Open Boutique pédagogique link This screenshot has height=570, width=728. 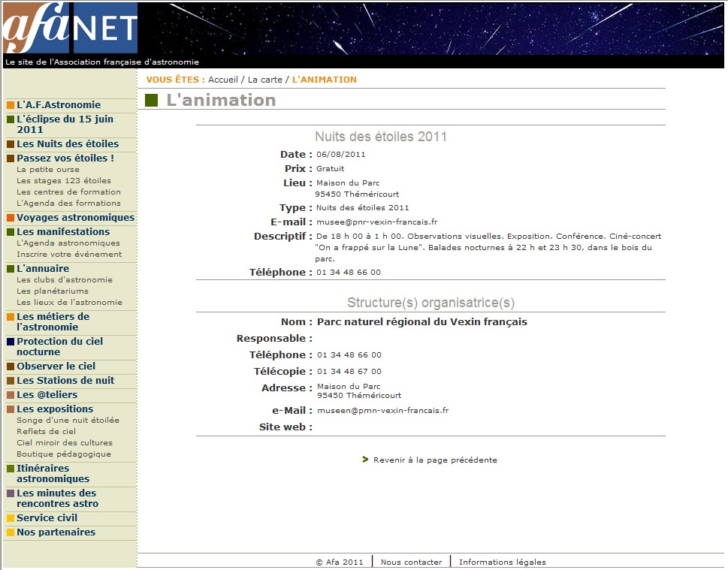[x=64, y=454]
